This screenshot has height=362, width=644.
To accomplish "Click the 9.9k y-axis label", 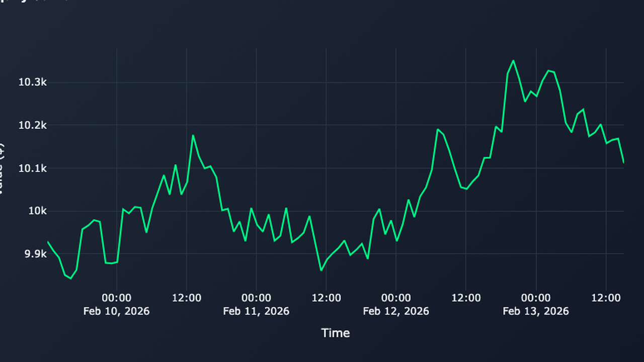I will click(36, 254).
